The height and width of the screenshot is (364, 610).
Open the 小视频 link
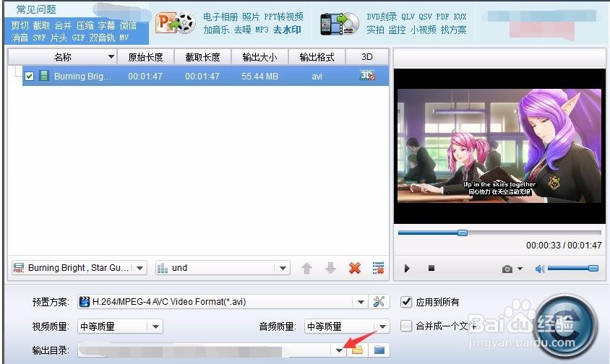click(x=424, y=30)
